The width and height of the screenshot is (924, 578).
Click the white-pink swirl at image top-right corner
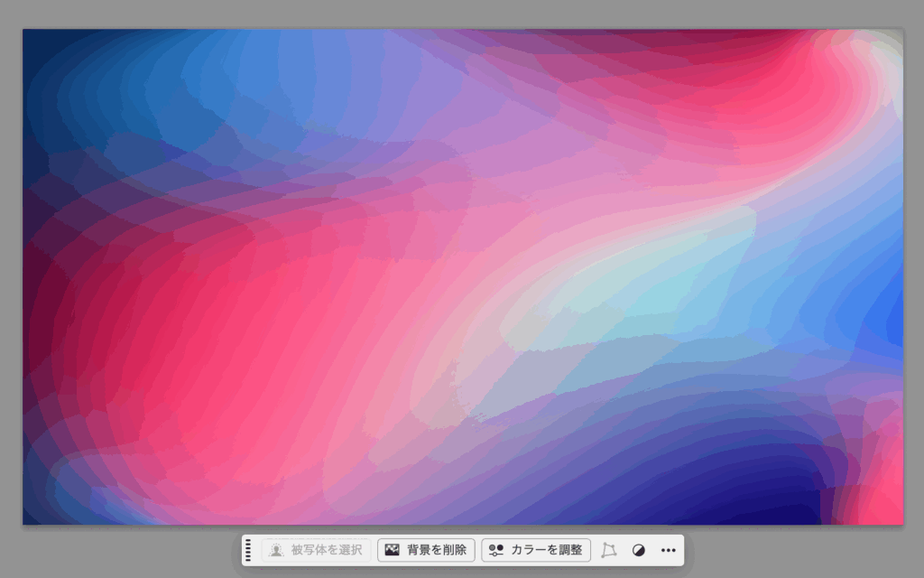[880, 63]
